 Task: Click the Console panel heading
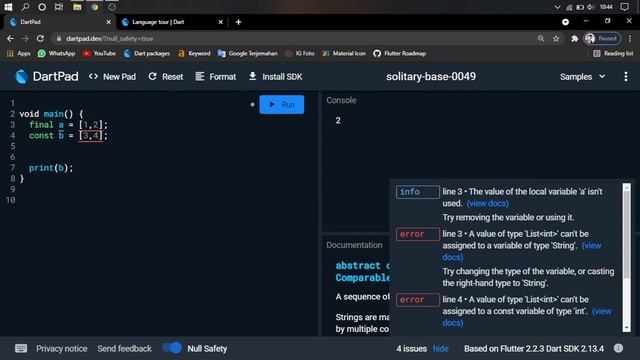tap(341, 100)
